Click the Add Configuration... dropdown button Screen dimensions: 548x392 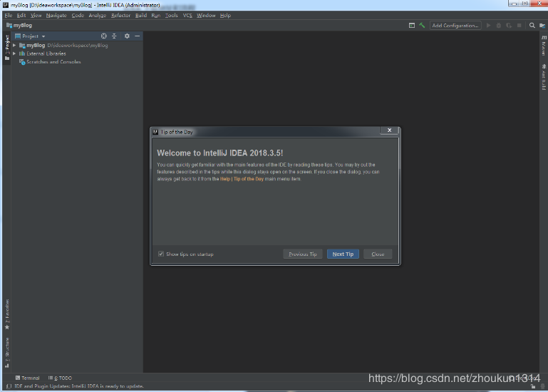pos(455,25)
